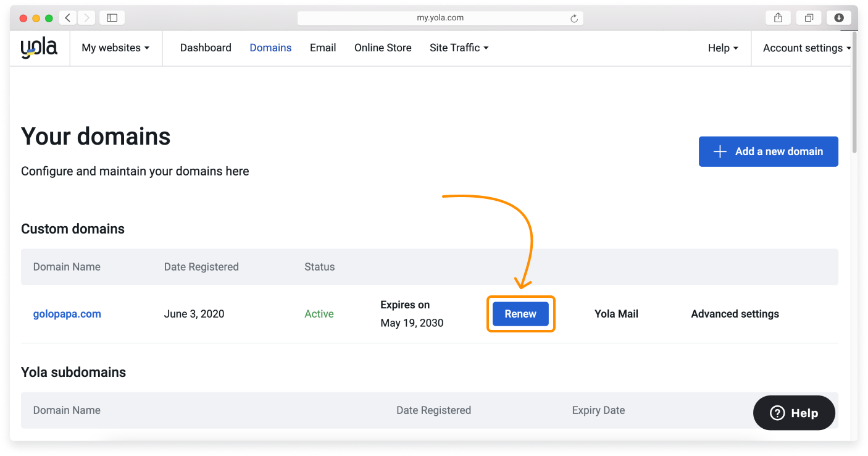Toggle the Safari sidebar icon
The width and height of the screenshot is (868, 456).
coord(112,18)
